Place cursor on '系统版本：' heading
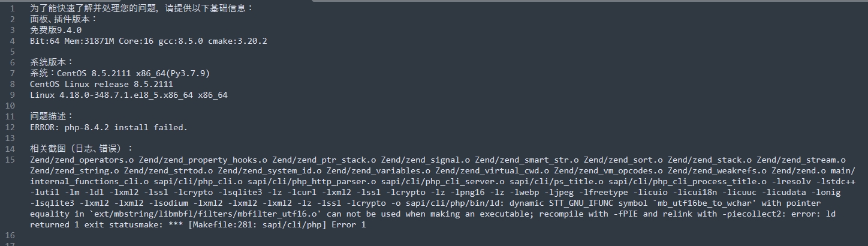The width and height of the screenshot is (868, 246). click(x=52, y=62)
